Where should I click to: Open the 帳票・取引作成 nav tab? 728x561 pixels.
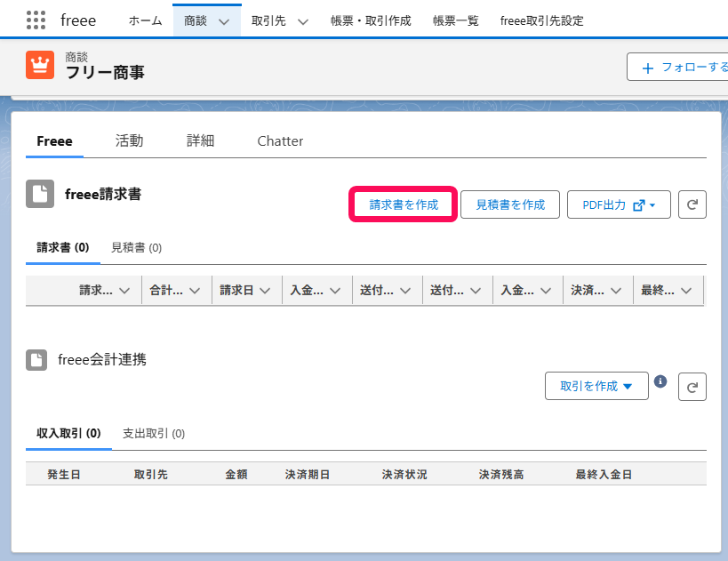371,21
